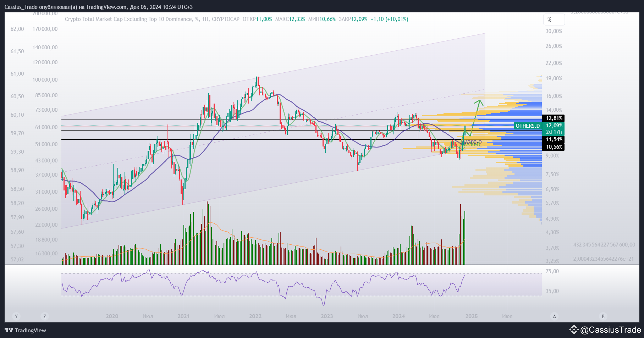Click the '30,00%' right axis label
This screenshot has width=644, height=338.
[x=554, y=31]
